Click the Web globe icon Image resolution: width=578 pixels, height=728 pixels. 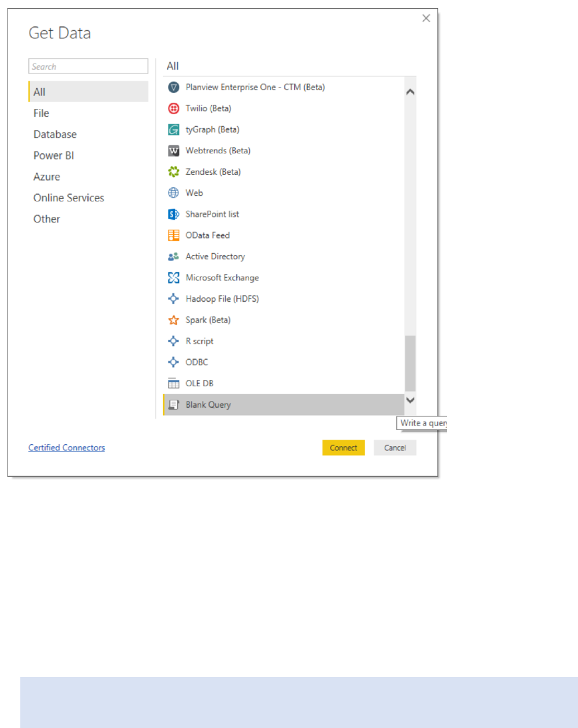point(174,193)
